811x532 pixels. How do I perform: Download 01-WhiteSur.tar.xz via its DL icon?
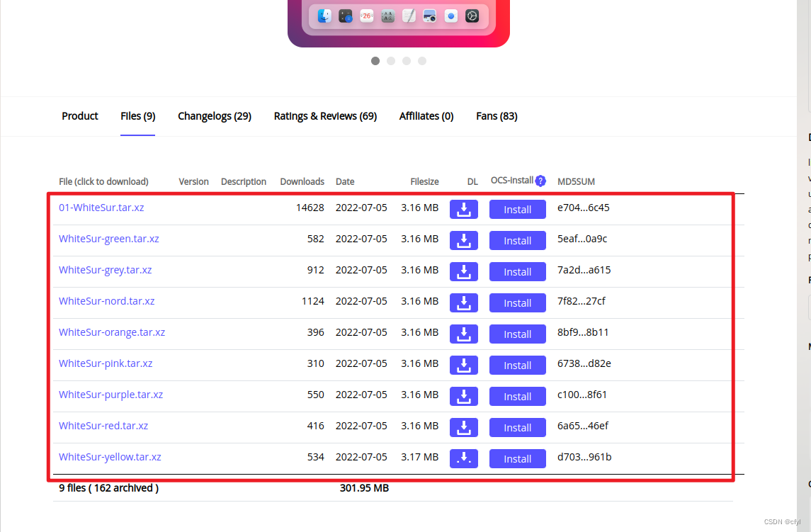click(463, 210)
